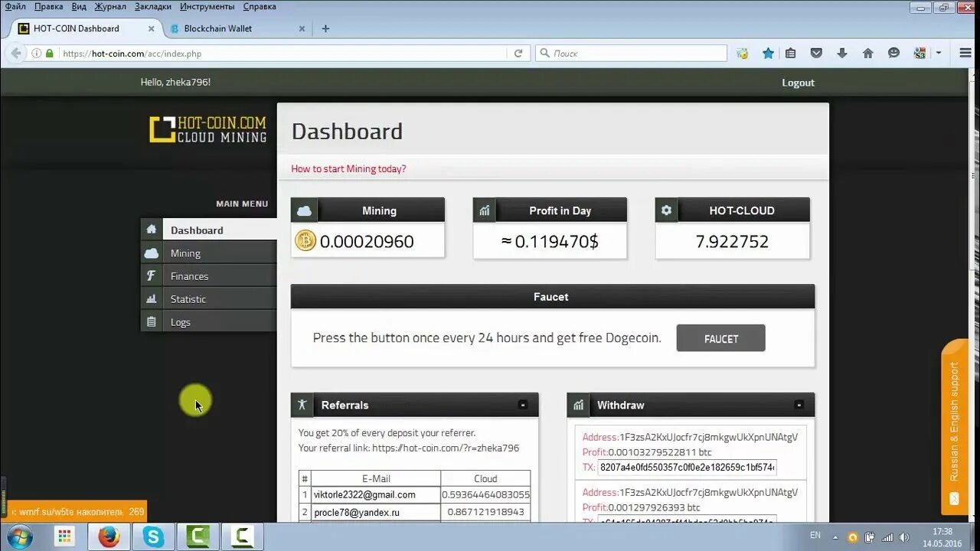
Task: Click the EN language indicator in tray
Action: pyautogui.click(x=815, y=536)
